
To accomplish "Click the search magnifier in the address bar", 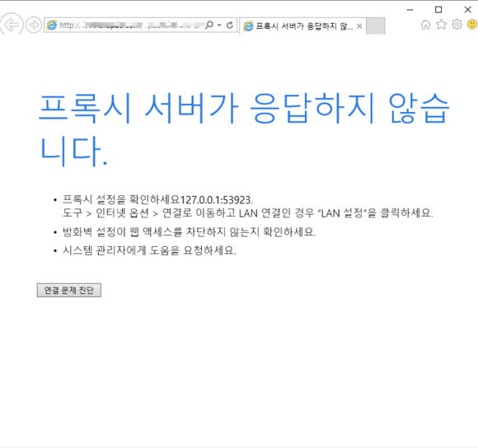I will 209,25.
